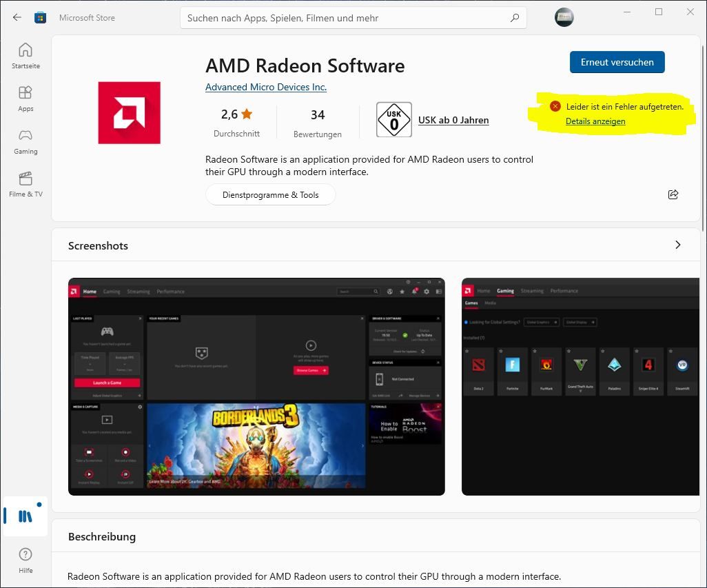This screenshot has width=707, height=588.
Task: Minimize the Microsoft Store window
Action: point(627,12)
